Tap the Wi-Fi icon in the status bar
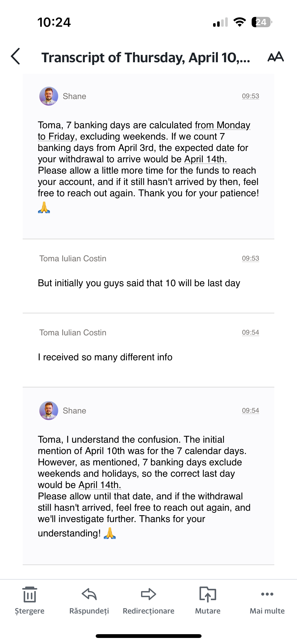This screenshot has width=297, height=644. [x=240, y=22]
